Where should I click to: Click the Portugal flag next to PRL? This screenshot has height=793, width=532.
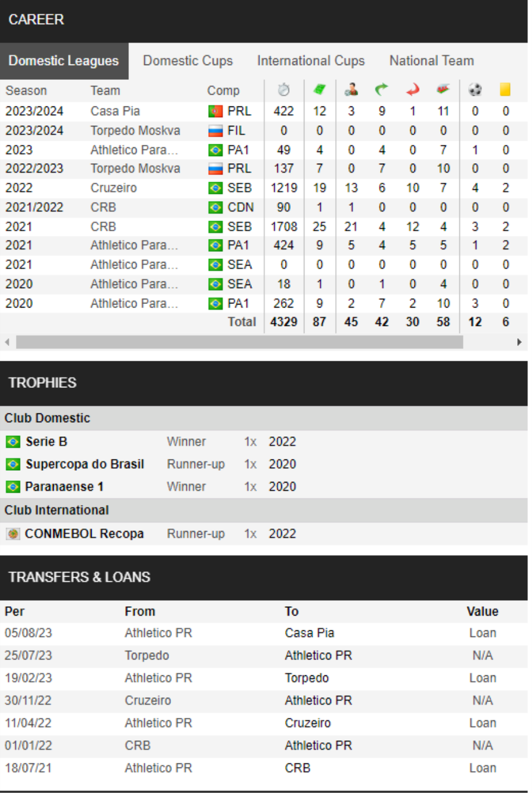[215, 111]
